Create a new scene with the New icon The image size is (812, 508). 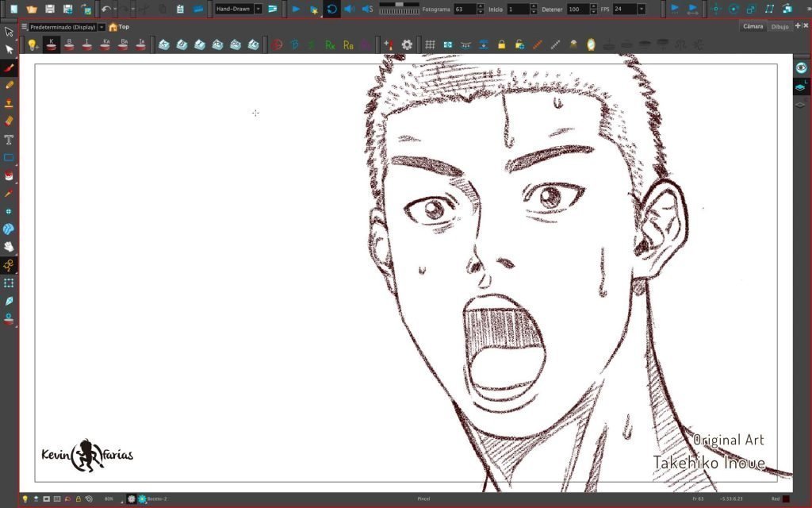click(x=14, y=9)
